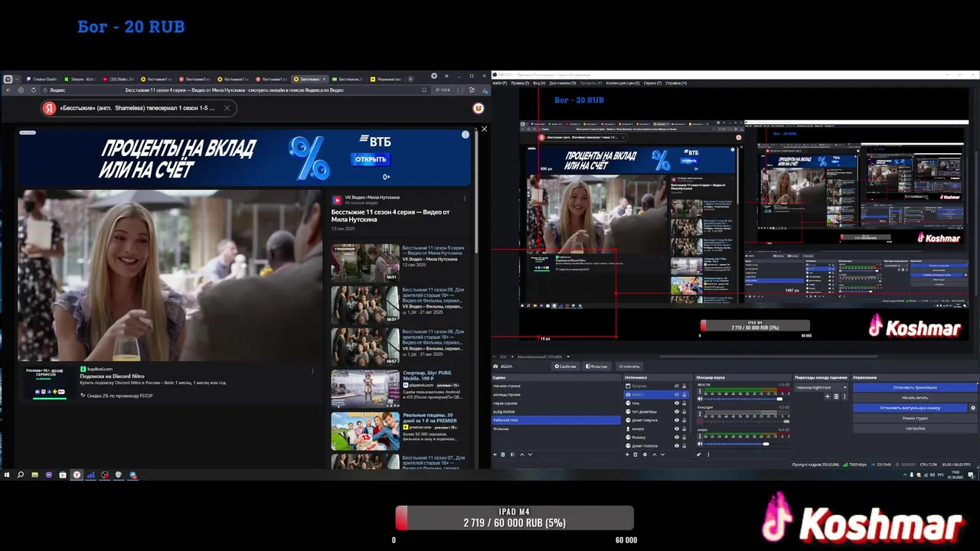This screenshot has height=551, width=980.
Task: Reload the page in Yandex Browser
Action: point(34,90)
